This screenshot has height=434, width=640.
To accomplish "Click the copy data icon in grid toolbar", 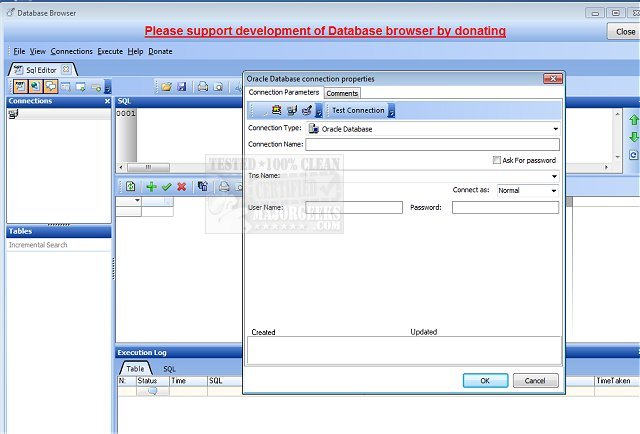I will pos(202,187).
